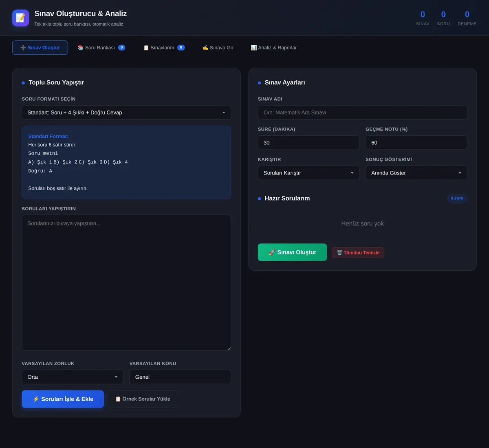
Task: Click the green Sınavı Oluştur button
Action: (x=292, y=252)
